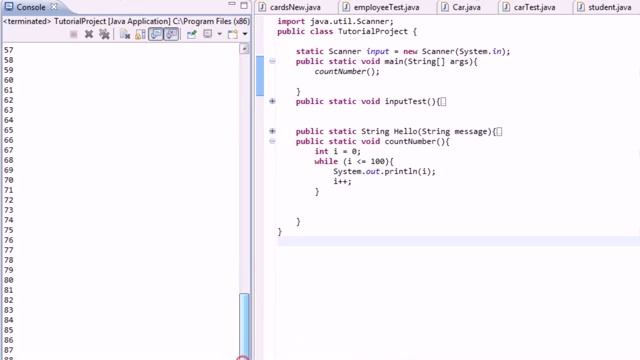This screenshot has height=360, width=640.
Task: Expand the folded inputTest method
Action: 272,101
